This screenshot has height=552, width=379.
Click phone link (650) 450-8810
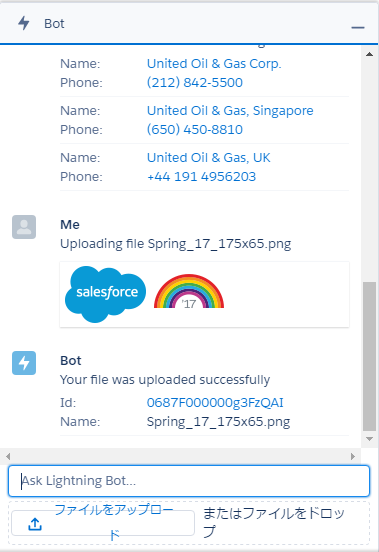pyautogui.click(x=195, y=130)
